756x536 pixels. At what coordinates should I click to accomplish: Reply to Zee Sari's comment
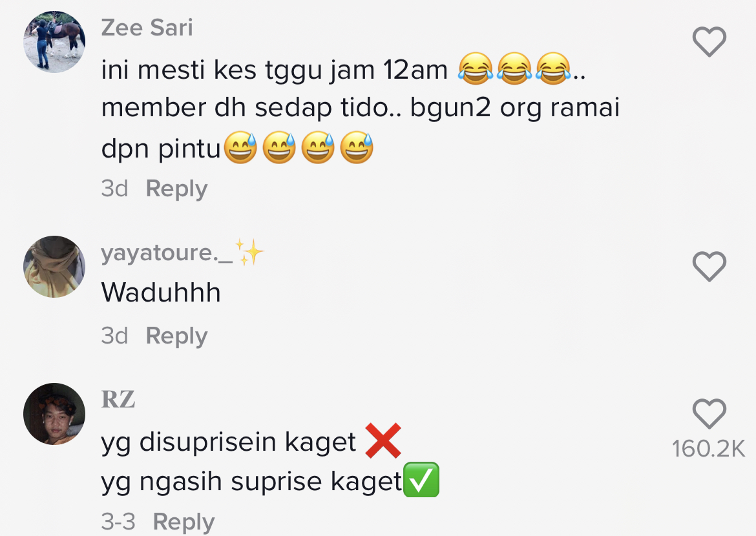(x=176, y=189)
